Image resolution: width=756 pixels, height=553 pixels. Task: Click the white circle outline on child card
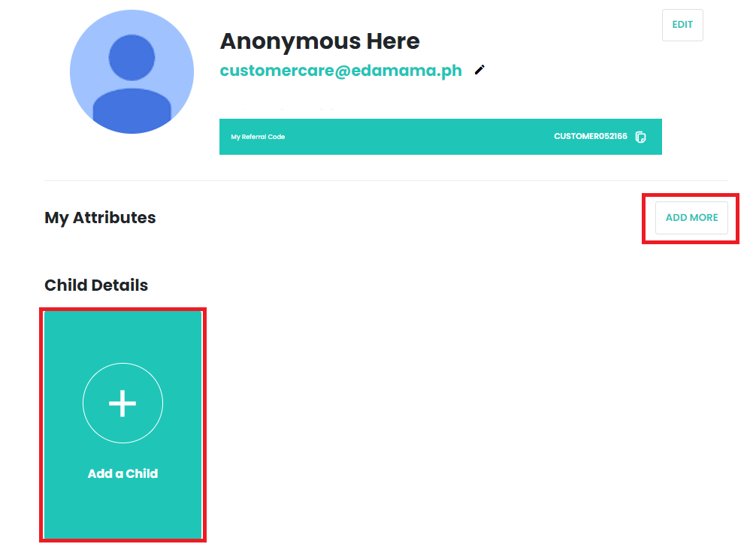123,403
